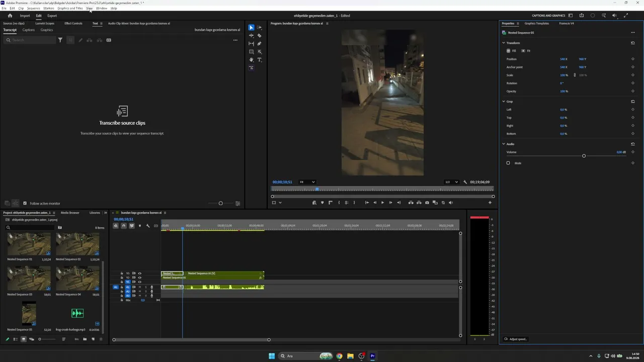Select the Selection tool arrow
Image resolution: width=644 pixels, height=362 pixels.
point(251,28)
